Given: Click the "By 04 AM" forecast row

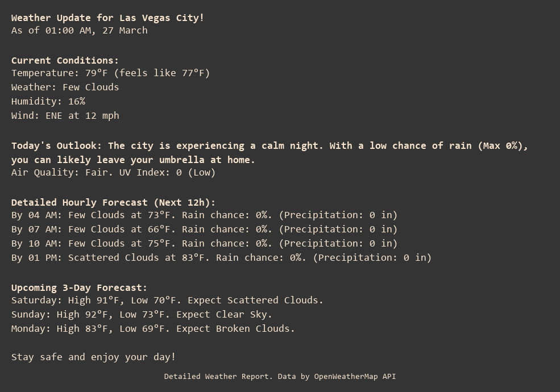Looking at the screenshot, I should (204, 215).
